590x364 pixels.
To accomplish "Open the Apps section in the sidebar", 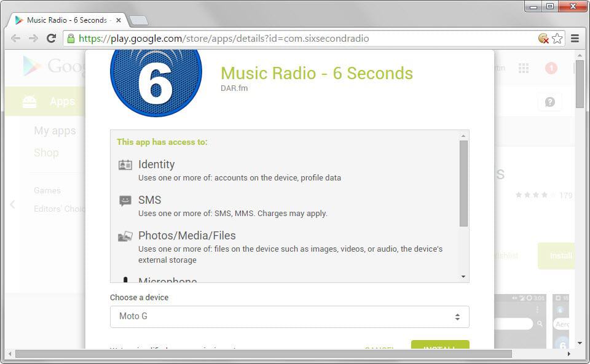I will [45, 101].
